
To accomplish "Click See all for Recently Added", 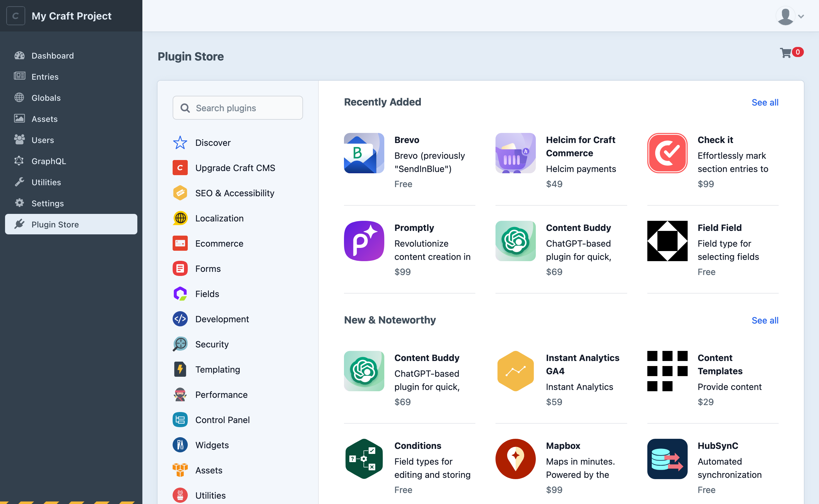I will 765,102.
